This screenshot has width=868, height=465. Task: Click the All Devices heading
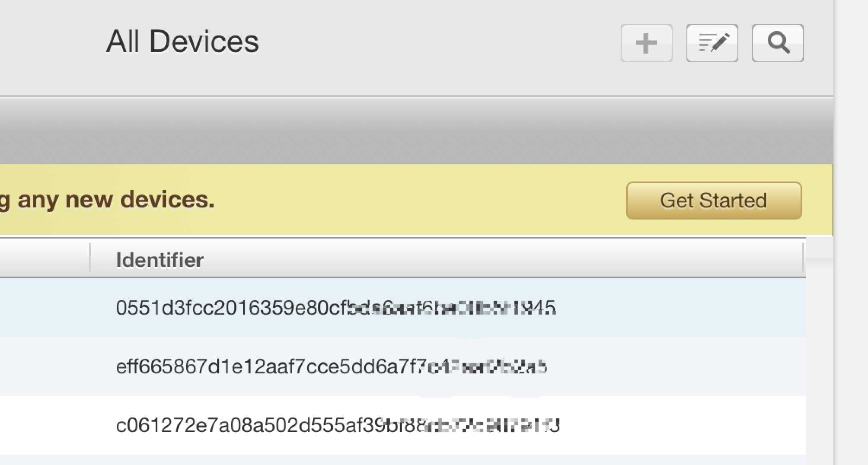pyautogui.click(x=182, y=41)
